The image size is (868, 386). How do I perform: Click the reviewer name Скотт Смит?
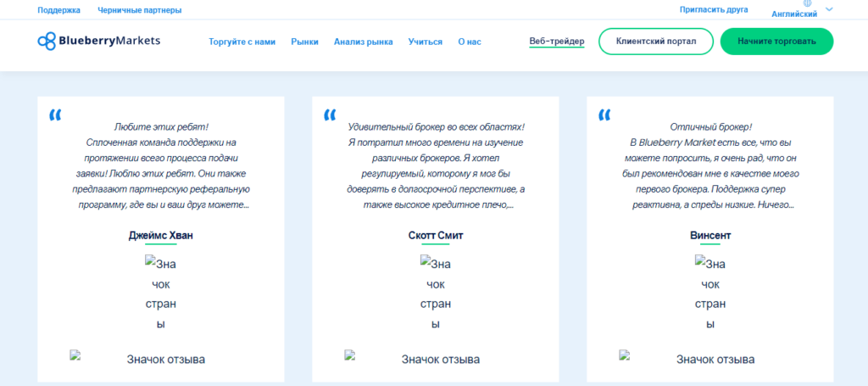coord(436,235)
